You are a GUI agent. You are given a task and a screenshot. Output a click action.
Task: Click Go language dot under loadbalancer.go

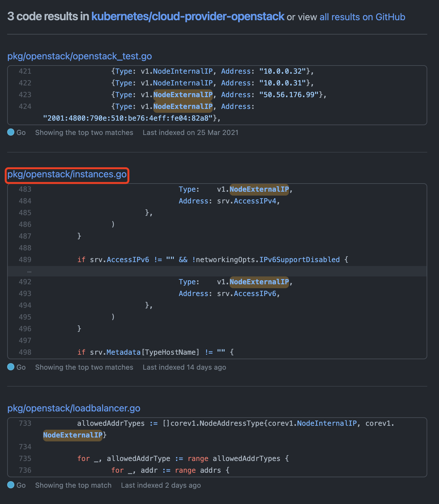(11, 485)
